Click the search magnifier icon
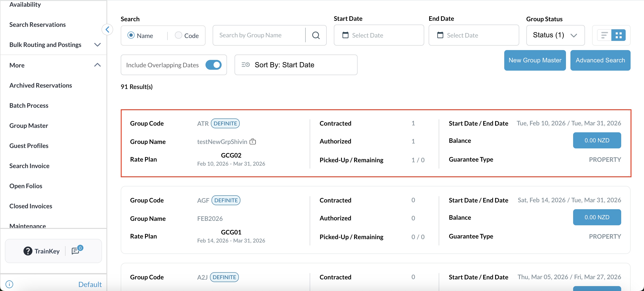 (x=316, y=35)
